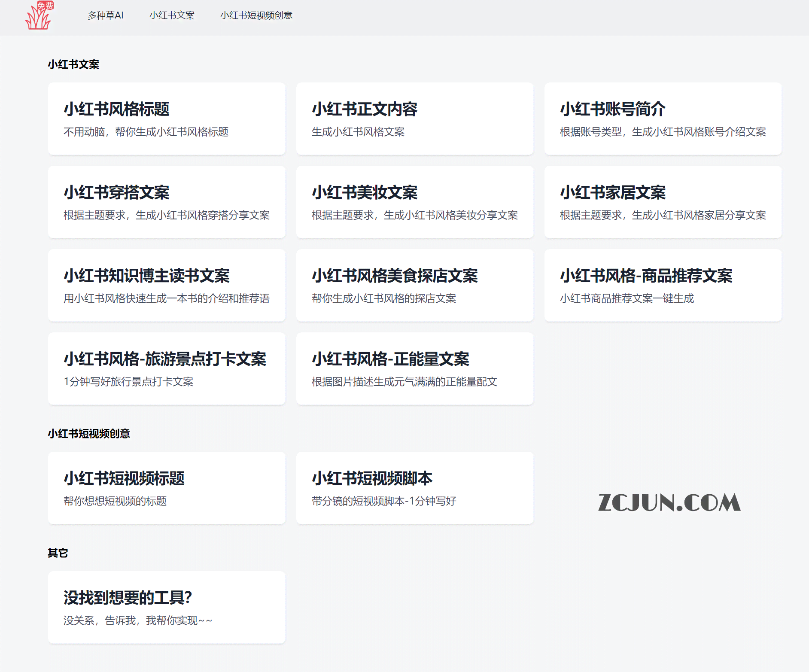809x672 pixels.
Task: Choose 小红书风格-旅游景点打卡文案 card
Action: pyautogui.click(x=167, y=368)
